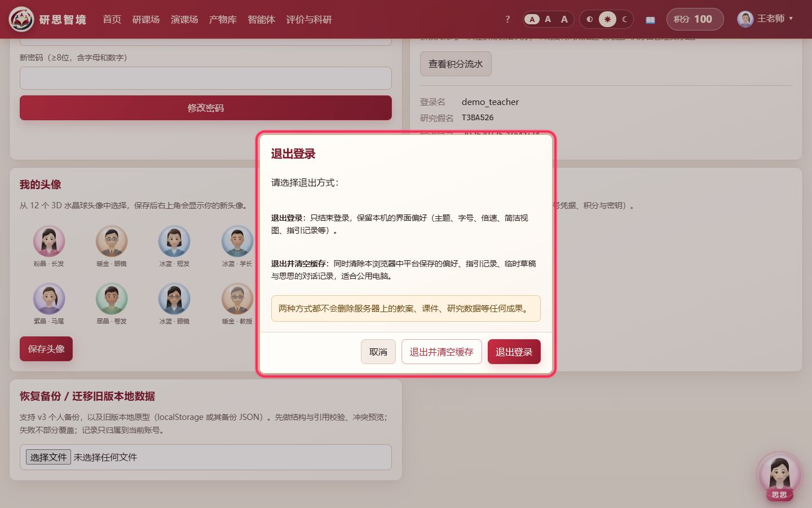Click 取消 in the logout dialog
This screenshot has height=508, width=812.
point(378,352)
